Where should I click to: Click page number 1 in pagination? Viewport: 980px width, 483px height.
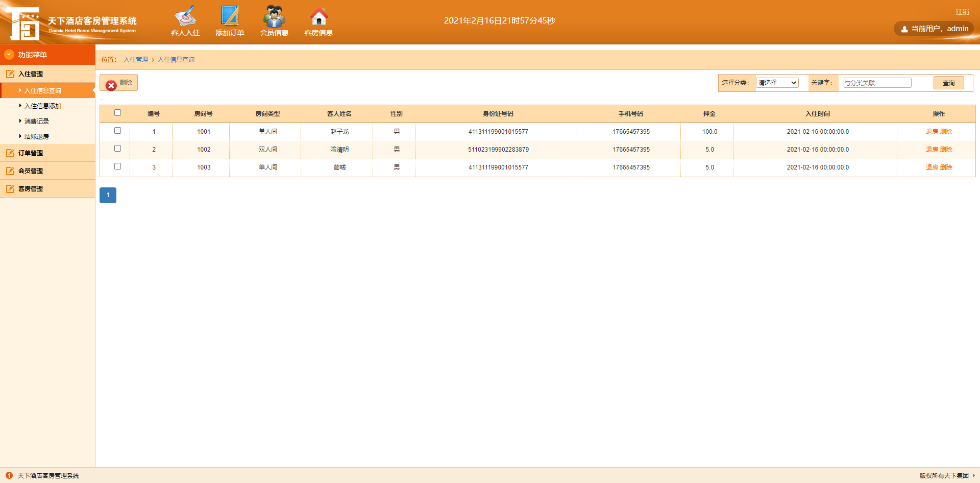point(108,195)
